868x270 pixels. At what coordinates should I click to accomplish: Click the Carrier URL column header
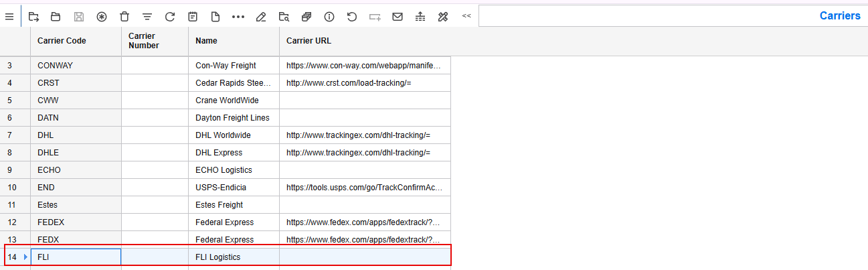[309, 41]
